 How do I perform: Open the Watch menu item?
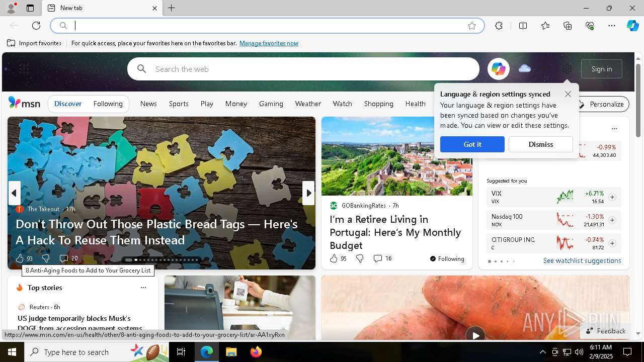click(x=342, y=104)
